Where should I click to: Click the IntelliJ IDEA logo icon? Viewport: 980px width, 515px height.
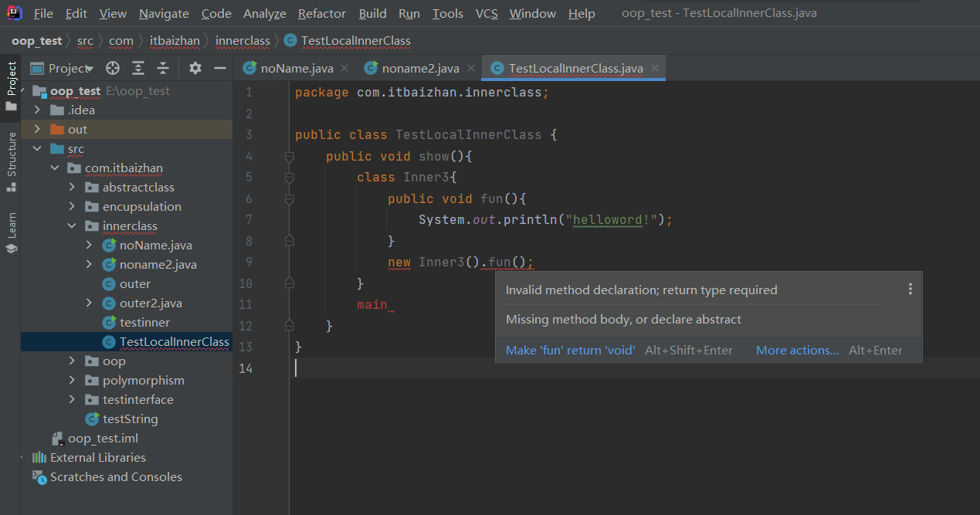pyautogui.click(x=15, y=13)
